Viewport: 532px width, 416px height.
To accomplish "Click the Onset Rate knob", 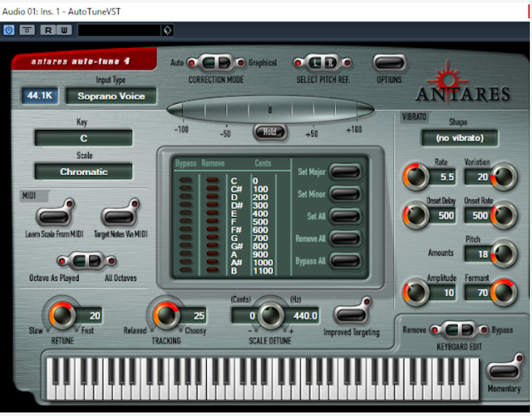I will click(504, 215).
